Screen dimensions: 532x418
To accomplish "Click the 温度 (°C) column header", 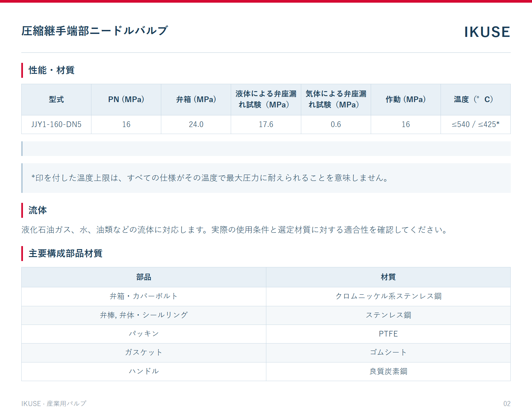I will point(475,99).
